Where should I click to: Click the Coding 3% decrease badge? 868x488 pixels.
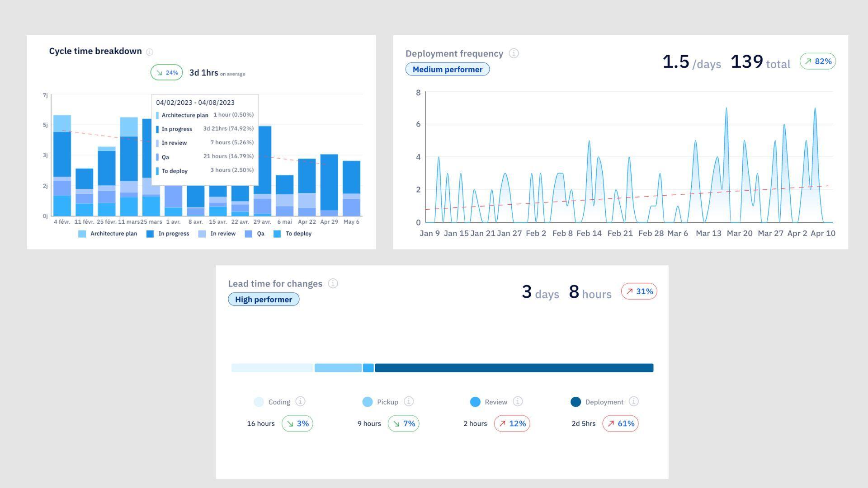[x=297, y=423]
